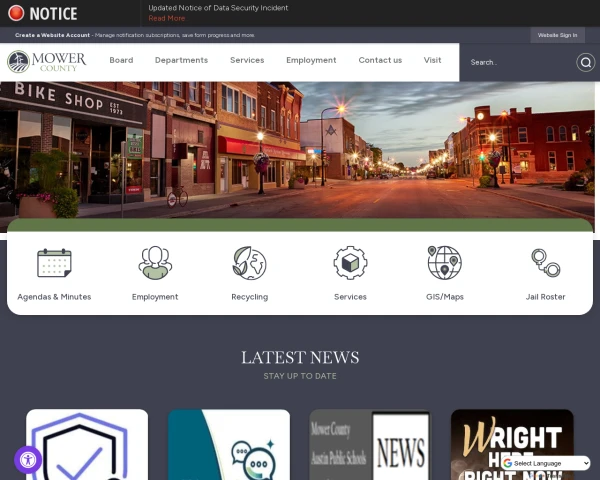Open the accessibility widget icon
600x480 pixels.
point(28,460)
